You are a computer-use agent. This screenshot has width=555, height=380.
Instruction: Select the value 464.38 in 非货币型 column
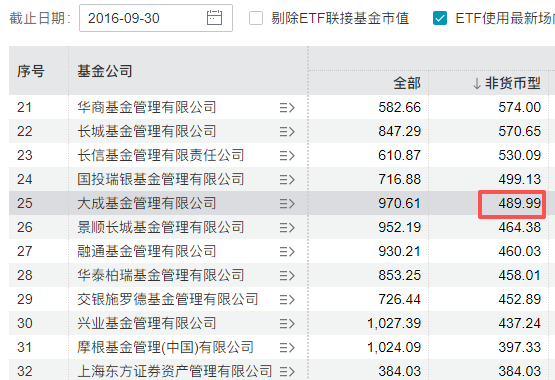[520, 227]
